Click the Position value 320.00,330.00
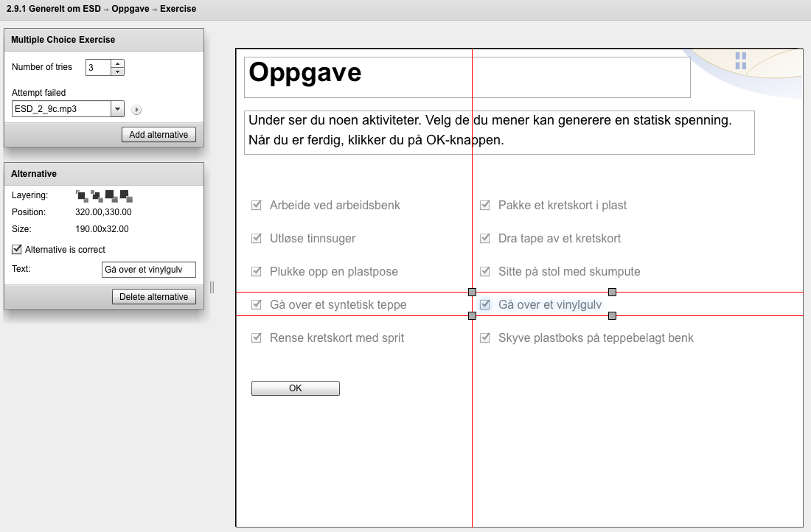Screen dimensions: 811x532 [103, 212]
